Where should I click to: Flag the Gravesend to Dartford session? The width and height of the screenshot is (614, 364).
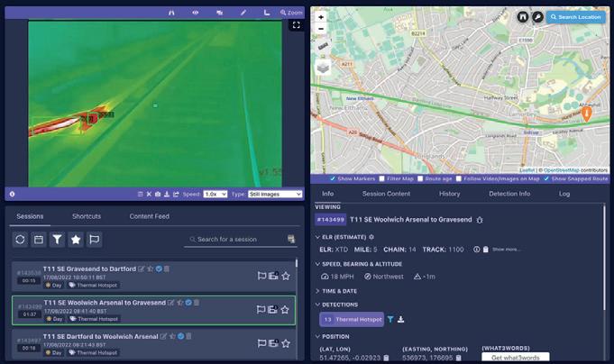(x=261, y=276)
